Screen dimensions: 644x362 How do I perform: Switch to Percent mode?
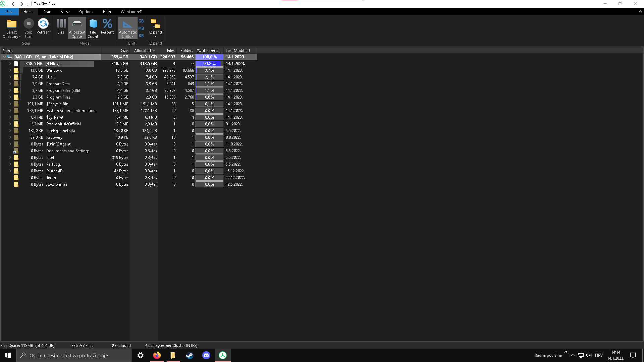click(x=107, y=24)
